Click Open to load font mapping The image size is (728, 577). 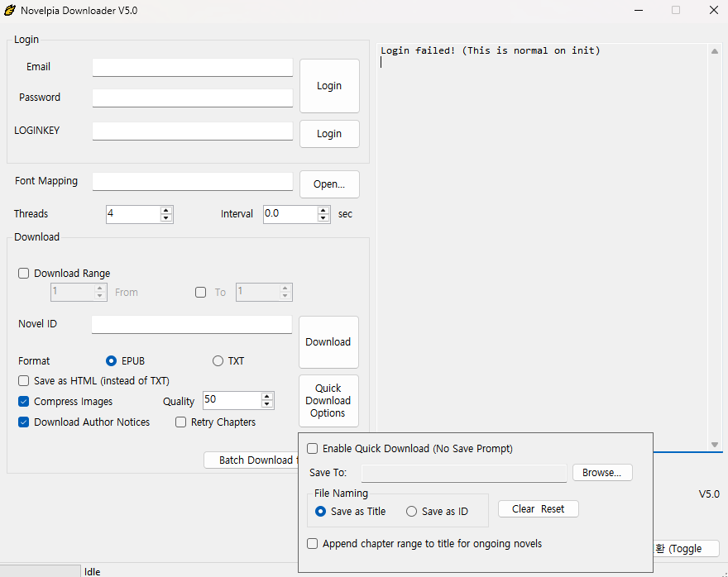click(329, 184)
